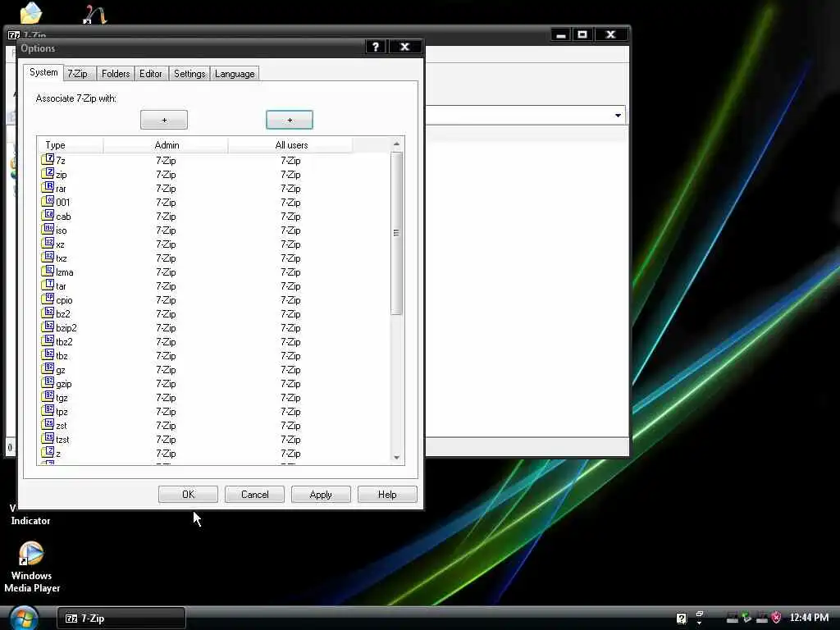The image size is (840, 630).
Task: Click the tpz file type icon
Action: [x=48, y=410]
